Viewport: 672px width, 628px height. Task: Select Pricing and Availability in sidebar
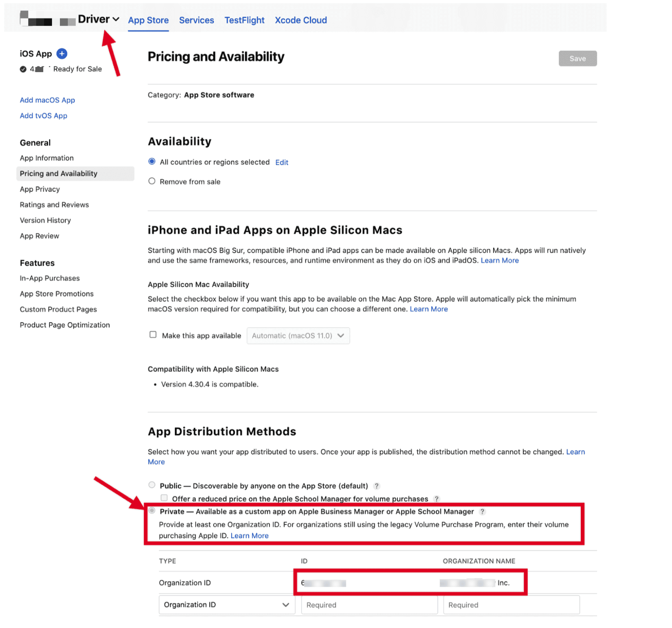[x=75, y=174]
